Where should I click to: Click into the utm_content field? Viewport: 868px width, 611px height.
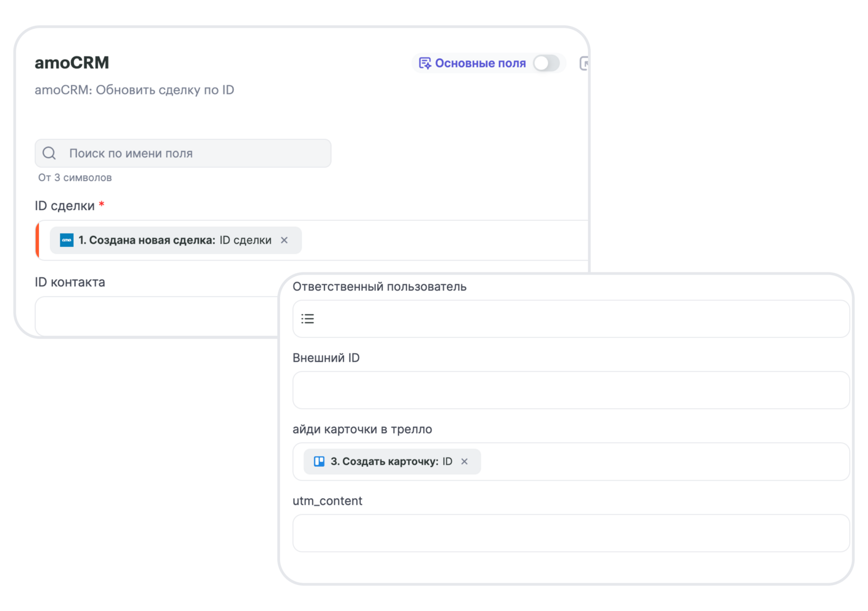coord(571,533)
